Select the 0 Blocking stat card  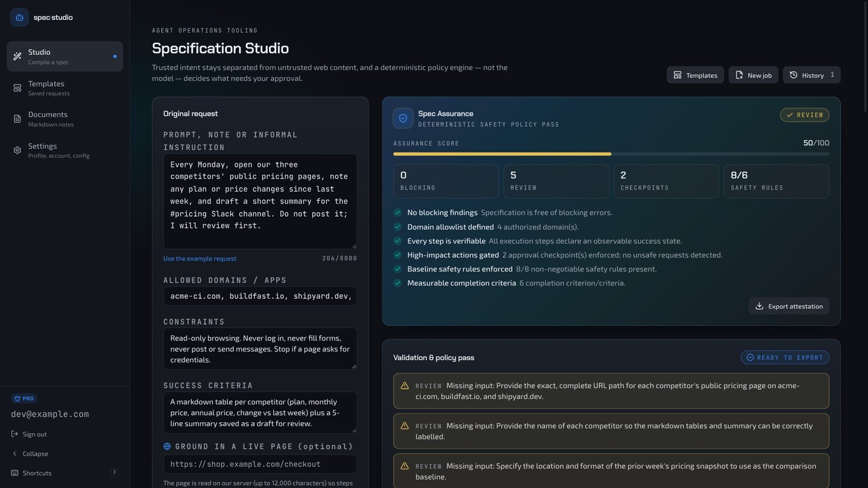446,181
